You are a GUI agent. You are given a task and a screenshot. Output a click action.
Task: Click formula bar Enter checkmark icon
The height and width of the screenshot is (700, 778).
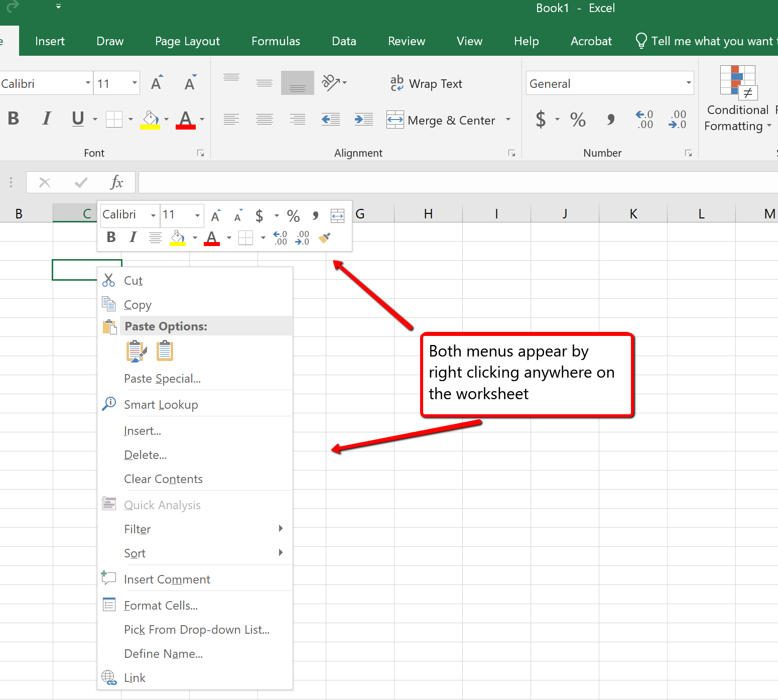tap(81, 182)
